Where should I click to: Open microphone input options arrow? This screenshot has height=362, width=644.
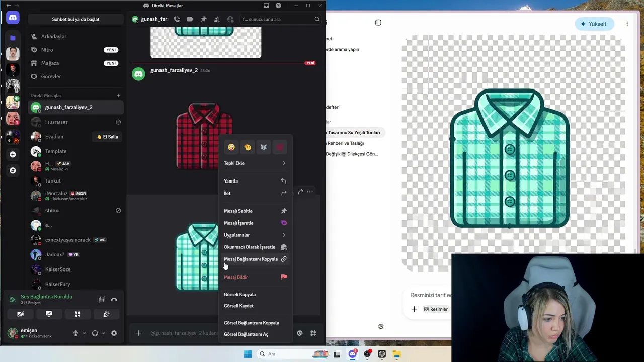click(x=84, y=333)
